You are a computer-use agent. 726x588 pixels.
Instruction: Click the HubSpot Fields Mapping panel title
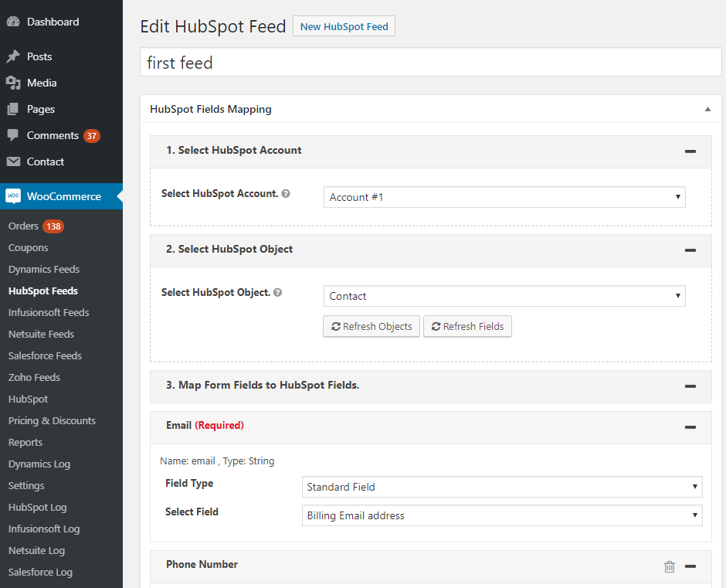[x=211, y=110]
